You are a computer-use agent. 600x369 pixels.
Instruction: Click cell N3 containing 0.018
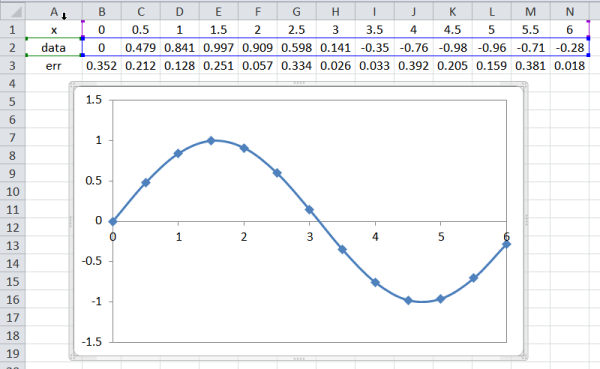569,65
